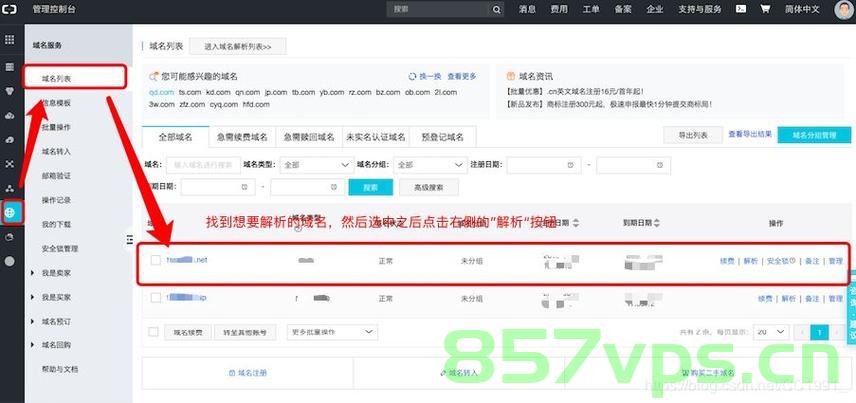Click 管理 link in the second domain row

(x=835, y=299)
